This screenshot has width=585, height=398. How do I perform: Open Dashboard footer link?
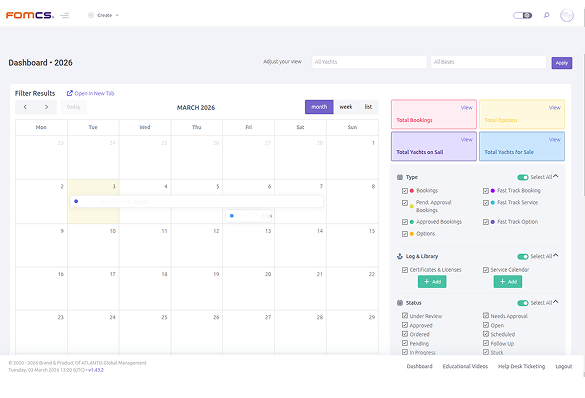(x=419, y=366)
